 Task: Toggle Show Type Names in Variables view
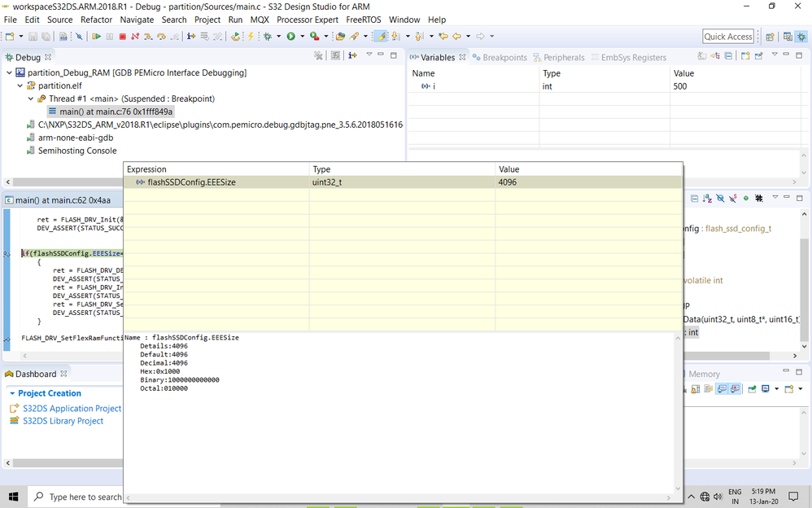tap(701, 55)
